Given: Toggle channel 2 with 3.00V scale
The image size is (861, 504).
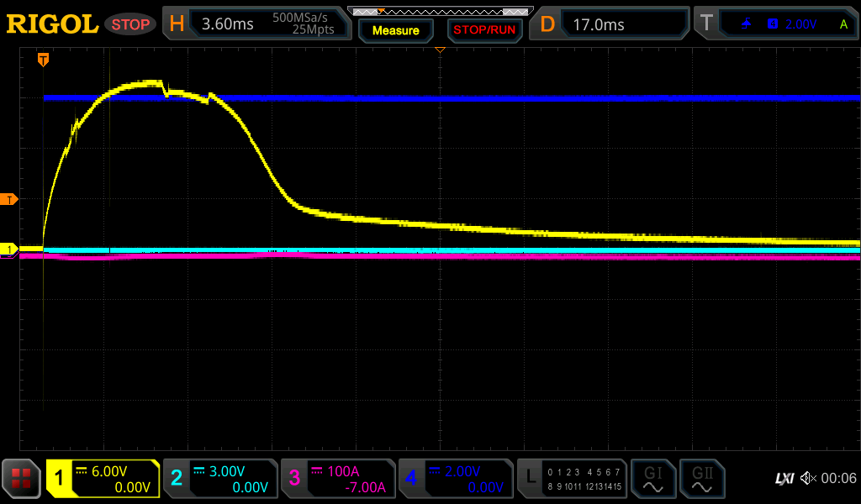Looking at the screenshot, I should (x=220, y=479).
